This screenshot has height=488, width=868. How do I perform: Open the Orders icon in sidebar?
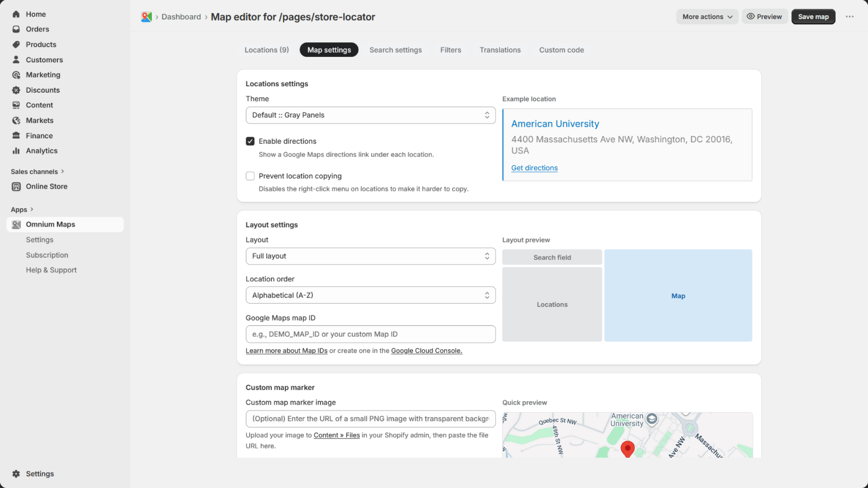(16, 29)
